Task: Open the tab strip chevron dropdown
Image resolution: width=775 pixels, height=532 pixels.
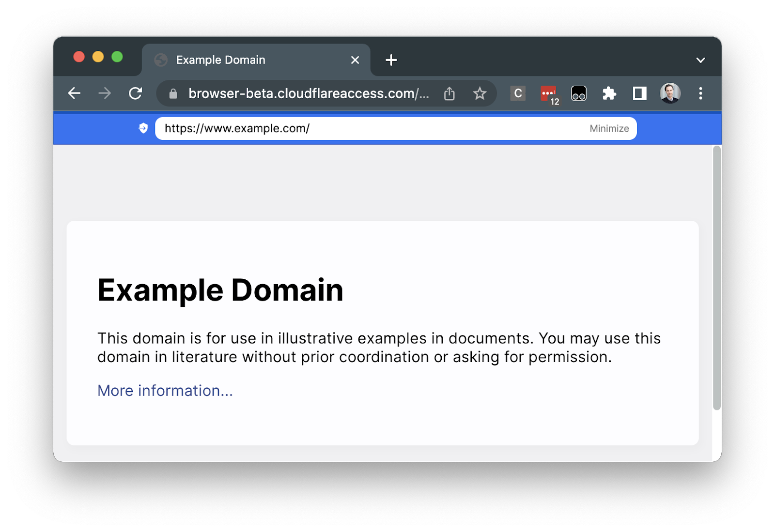Action: 700,60
